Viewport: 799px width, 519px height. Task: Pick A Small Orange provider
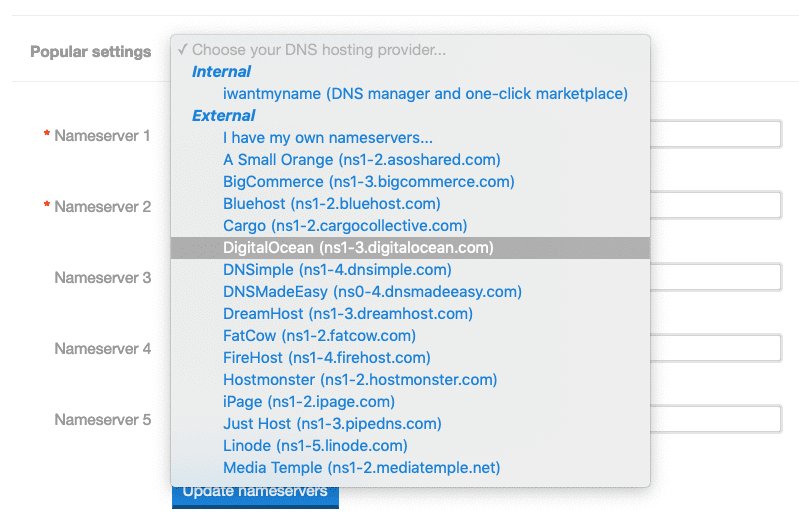[361, 160]
